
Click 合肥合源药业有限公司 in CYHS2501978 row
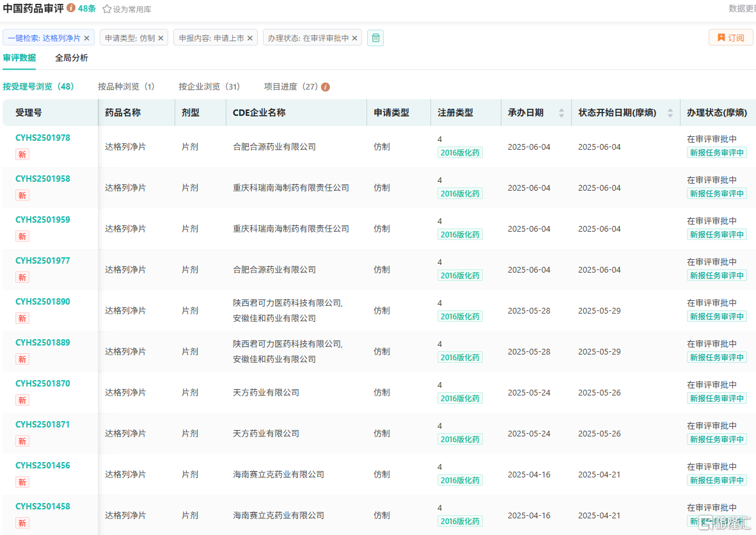(274, 147)
